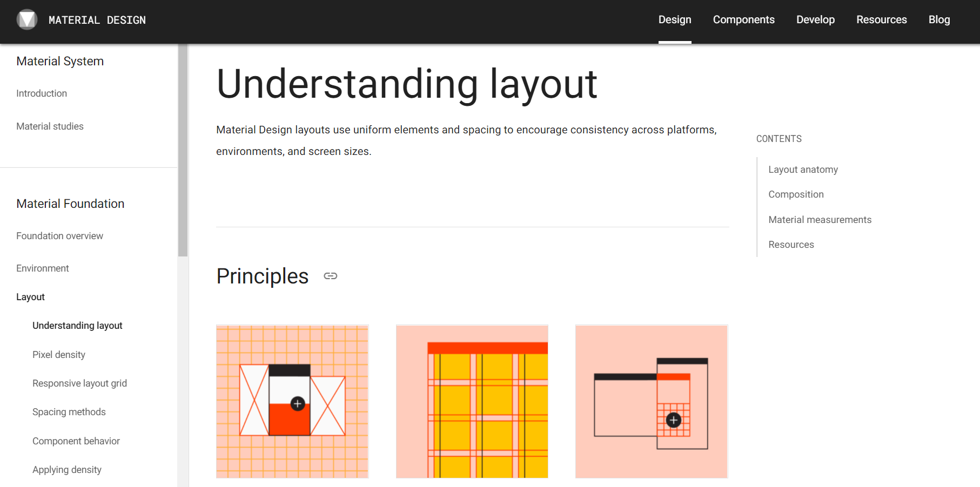The image size is (980, 487).
Task: Click the Material Design logo icon
Action: tap(27, 19)
